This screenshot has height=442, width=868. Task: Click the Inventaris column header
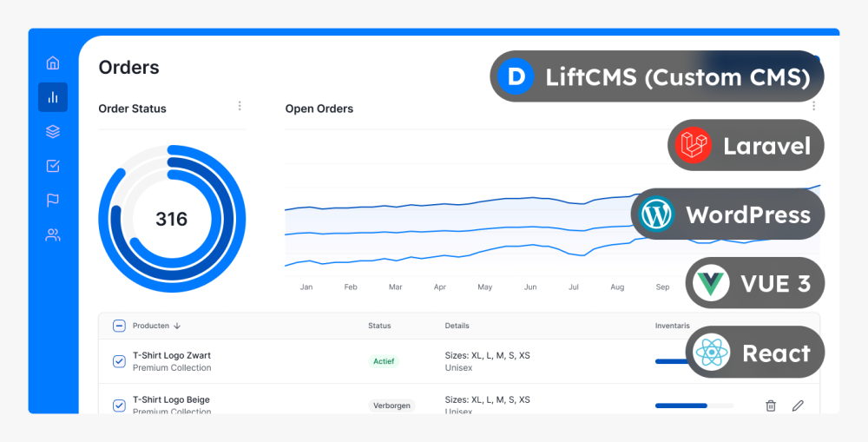pos(672,326)
